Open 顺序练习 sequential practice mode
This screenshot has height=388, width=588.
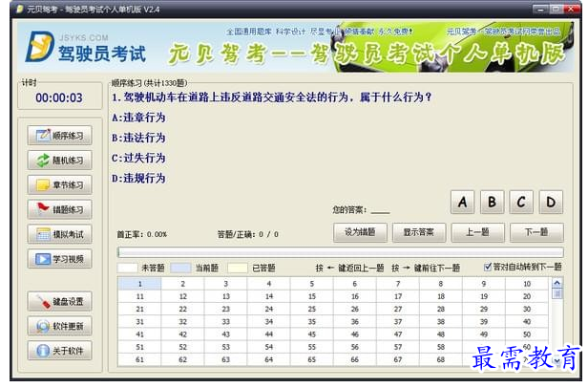click(x=59, y=135)
